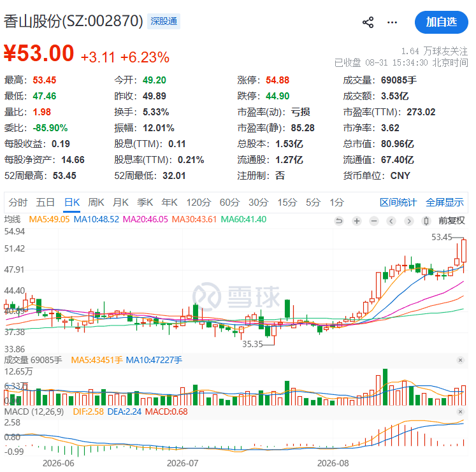Select the 月K tab
This screenshot has height=472, width=476.
[x=120, y=202]
